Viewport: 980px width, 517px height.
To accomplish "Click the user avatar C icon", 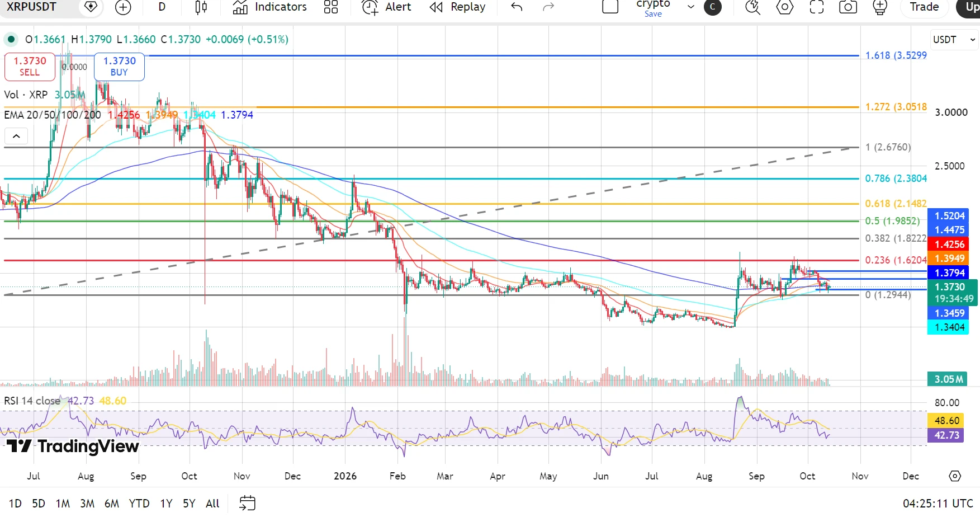I will tap(712, 7).
